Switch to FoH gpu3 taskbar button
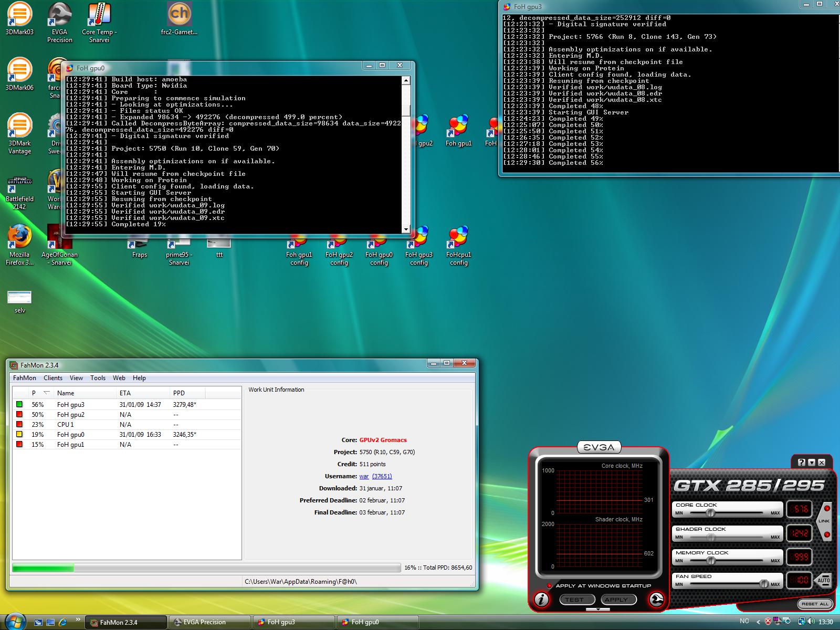Image resolution: width=840 pixels, height=630 pixels. [293, 622]
